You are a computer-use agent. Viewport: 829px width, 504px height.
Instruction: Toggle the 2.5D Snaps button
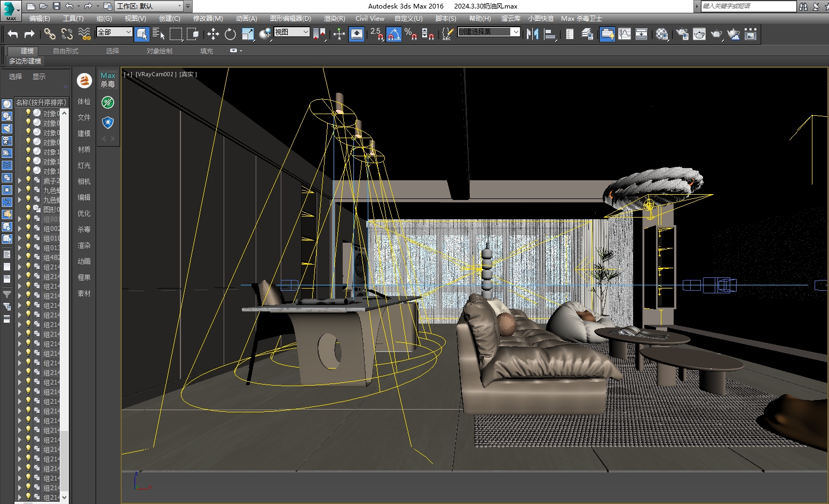tap(377, 34)
